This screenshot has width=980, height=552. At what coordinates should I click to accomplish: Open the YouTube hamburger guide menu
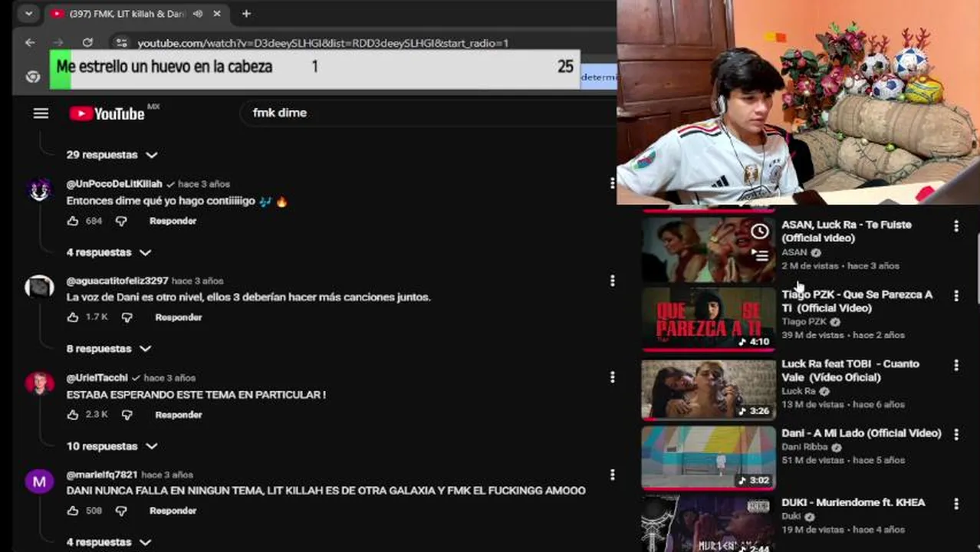click(x=41, y=113)
